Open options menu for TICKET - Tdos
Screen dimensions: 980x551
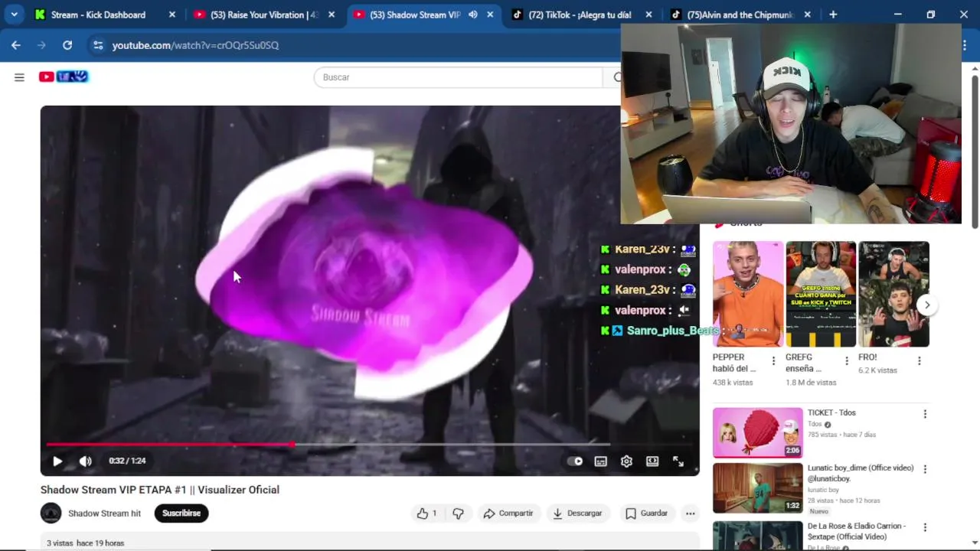coord(925,414)
